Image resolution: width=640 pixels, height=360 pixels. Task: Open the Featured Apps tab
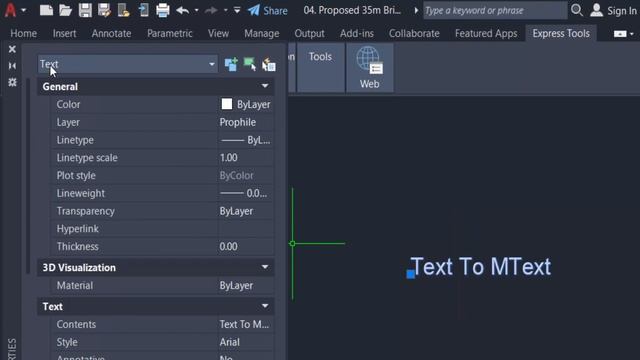point(486,33)
